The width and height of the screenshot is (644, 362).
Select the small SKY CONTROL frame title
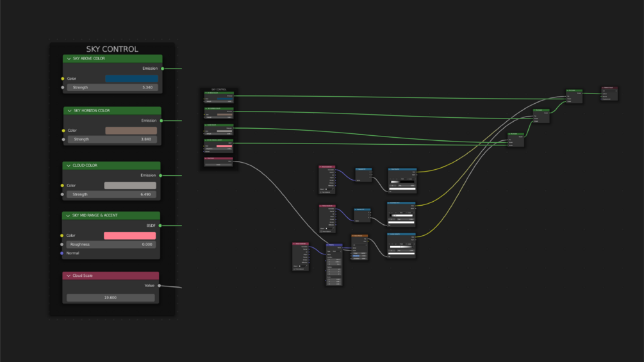(x=219, y=90)
